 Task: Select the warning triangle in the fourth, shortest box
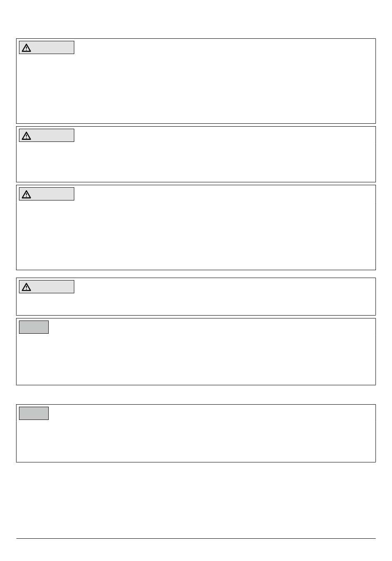click(x=26, y=287)
